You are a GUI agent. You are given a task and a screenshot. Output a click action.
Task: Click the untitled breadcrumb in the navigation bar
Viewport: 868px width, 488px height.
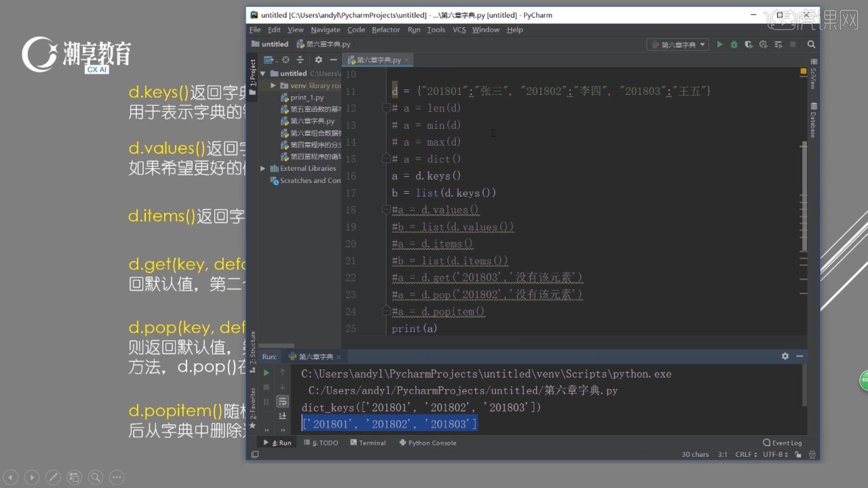tap(270, 44)
